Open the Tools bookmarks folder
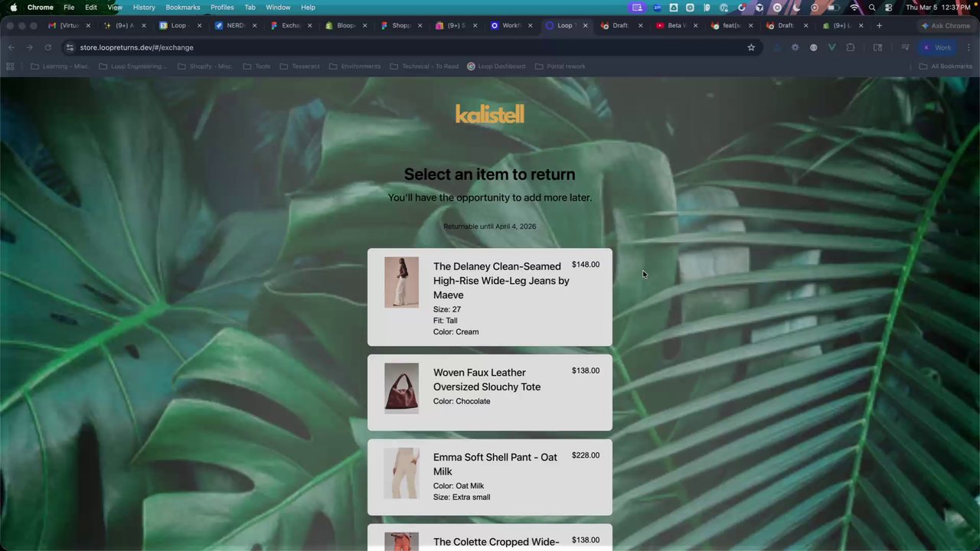 point(256,67)
